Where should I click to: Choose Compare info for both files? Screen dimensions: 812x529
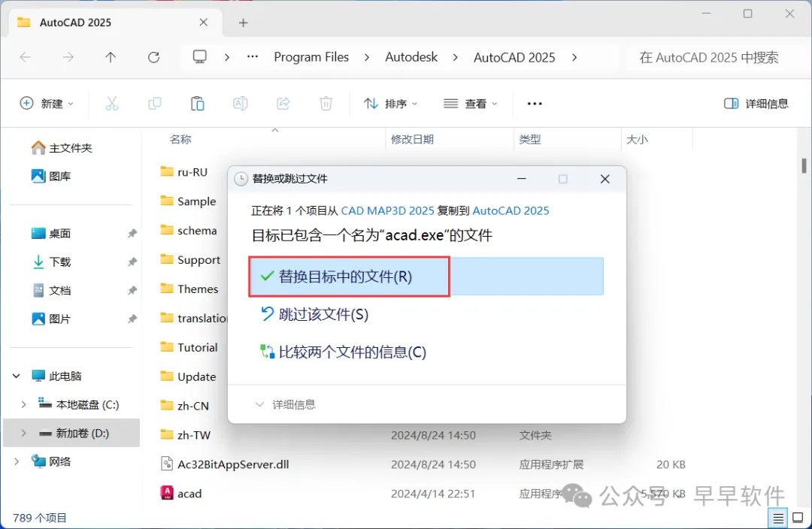pos(343,352)
